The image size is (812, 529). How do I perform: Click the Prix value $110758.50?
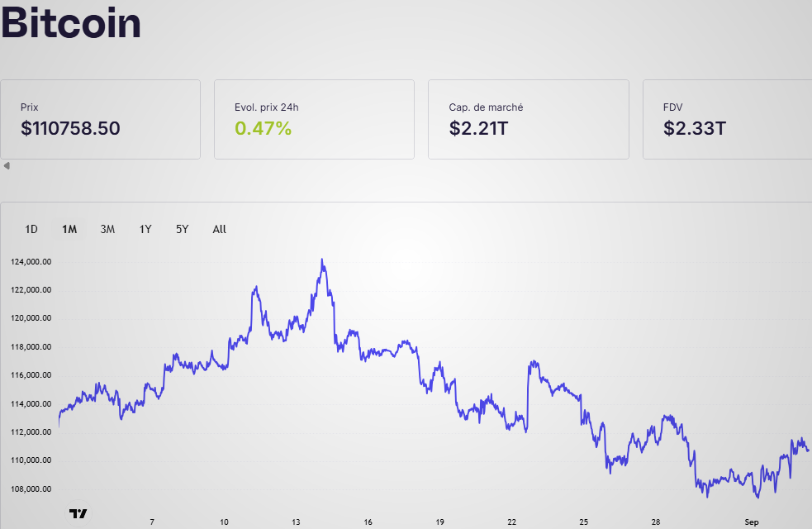coord(70,128)
